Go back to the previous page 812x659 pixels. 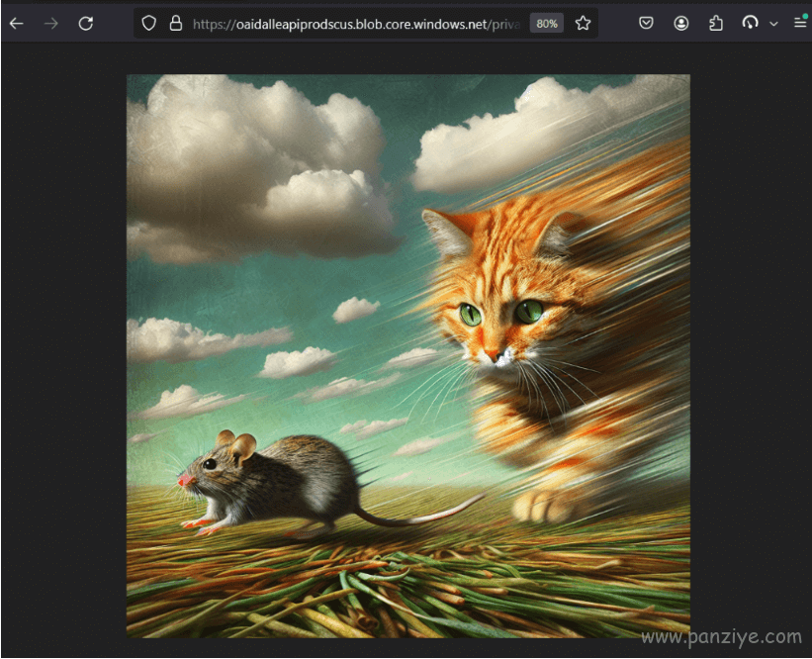point(17,24)
